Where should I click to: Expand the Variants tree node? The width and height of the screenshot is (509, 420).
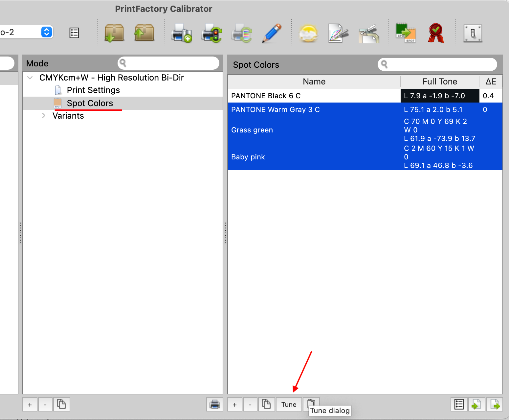coord(43,116)
